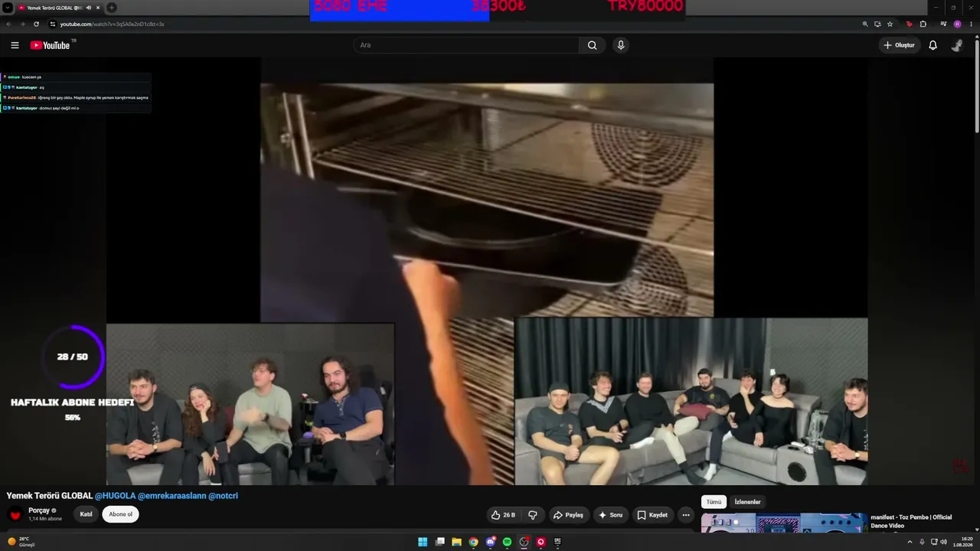Viewport: 980px width, 551px height.
Task: Click the Soru ask button
Action: point(611,515)
